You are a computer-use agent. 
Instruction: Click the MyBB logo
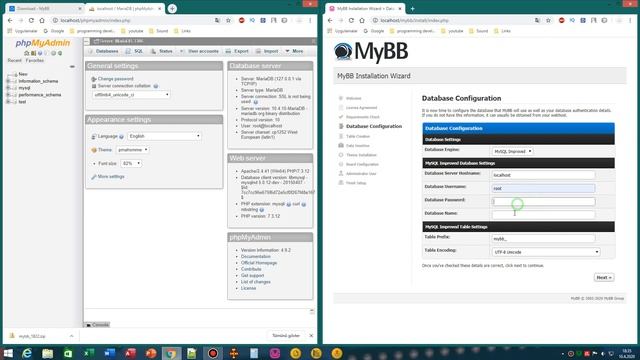coord(371,52)
